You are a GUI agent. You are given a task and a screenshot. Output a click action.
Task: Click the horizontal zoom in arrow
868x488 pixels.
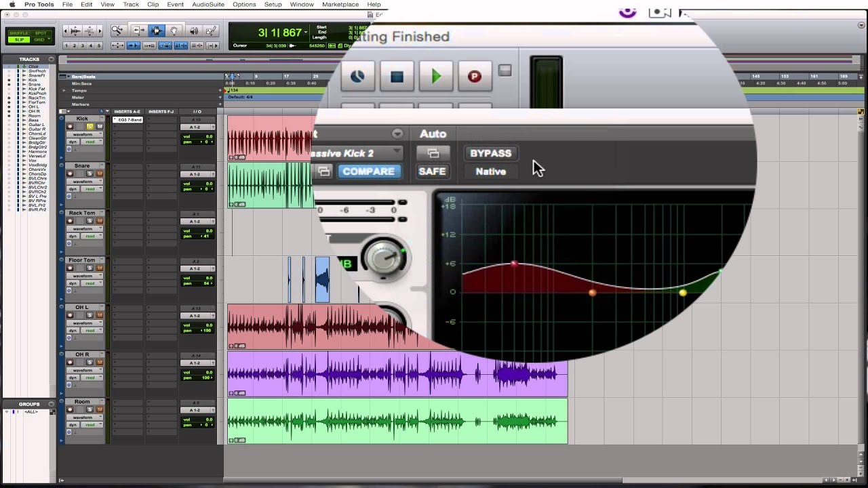point(99,30)
